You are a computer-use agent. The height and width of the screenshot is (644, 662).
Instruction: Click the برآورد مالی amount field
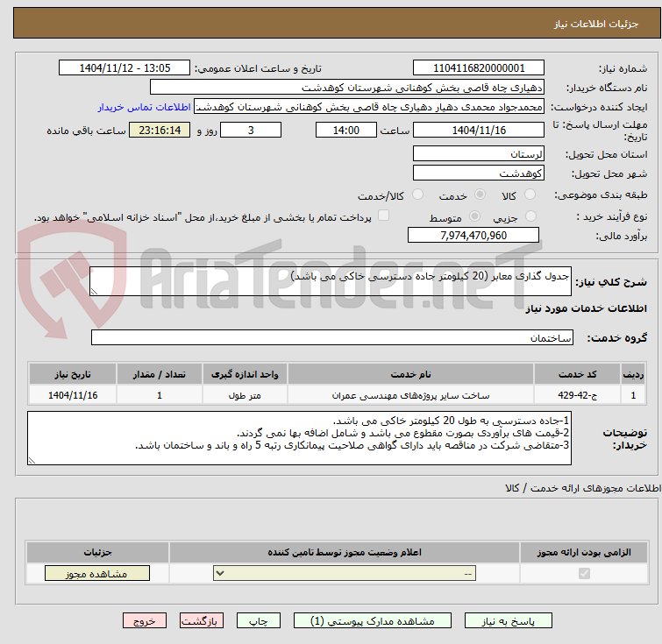pos(473,235)
